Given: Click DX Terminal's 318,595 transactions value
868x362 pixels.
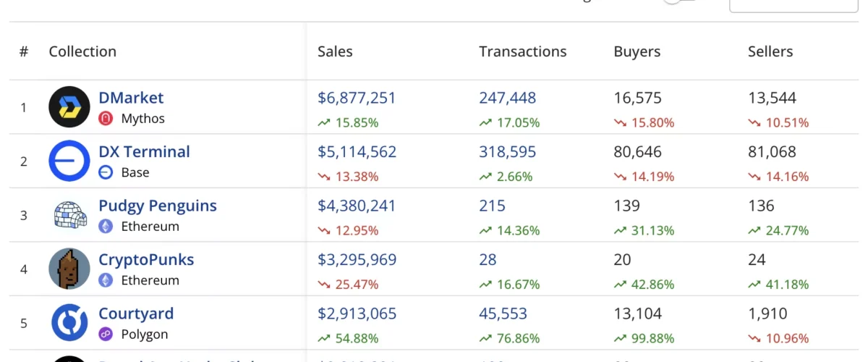Looking at the screenshot, I should tap(507, 152).
